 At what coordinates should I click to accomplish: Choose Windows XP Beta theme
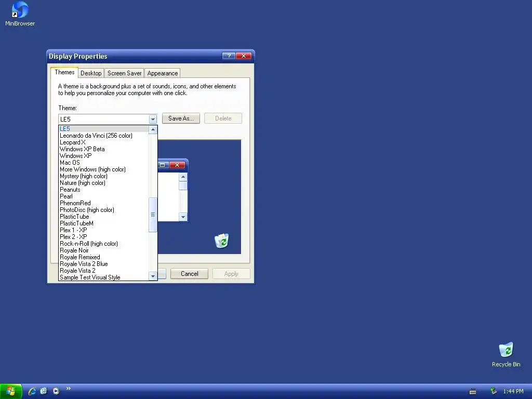click(103, 149)
